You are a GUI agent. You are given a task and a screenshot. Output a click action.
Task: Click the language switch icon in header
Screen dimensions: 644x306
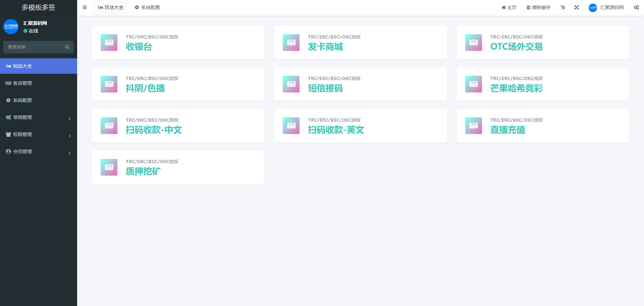click(562, 7)
